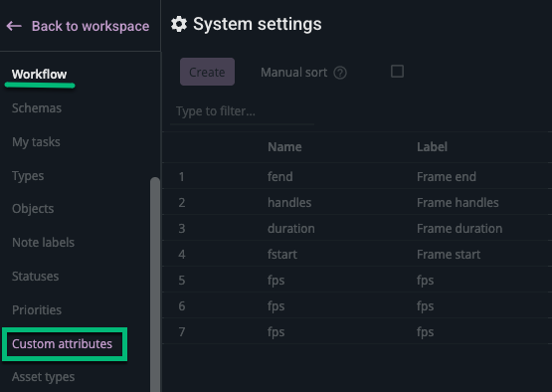Select the handles attribute name
Image resolution: width=552 pixels, height=392 pixels.
pyautogui.click(x=289, y=203)
